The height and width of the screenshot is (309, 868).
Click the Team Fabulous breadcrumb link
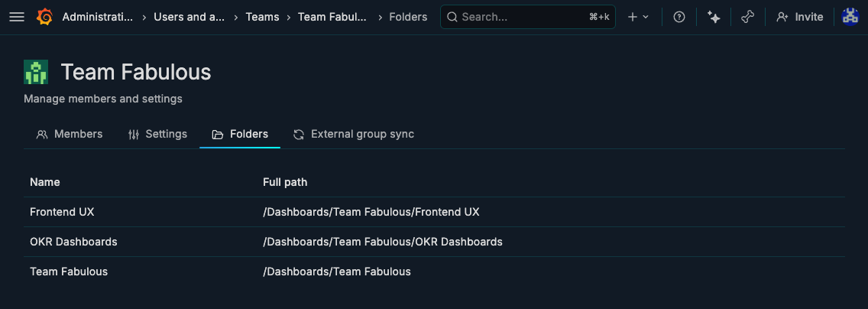(332, 17)
